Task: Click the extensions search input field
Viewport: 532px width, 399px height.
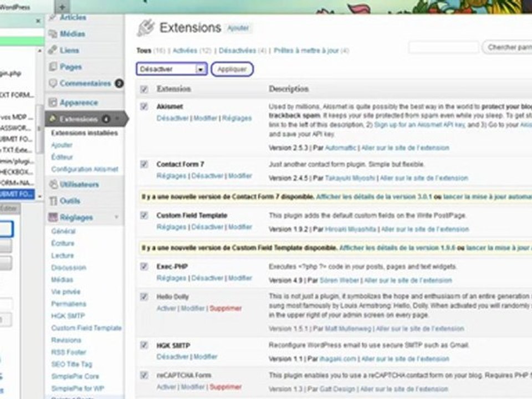Action: click(443, 47)
